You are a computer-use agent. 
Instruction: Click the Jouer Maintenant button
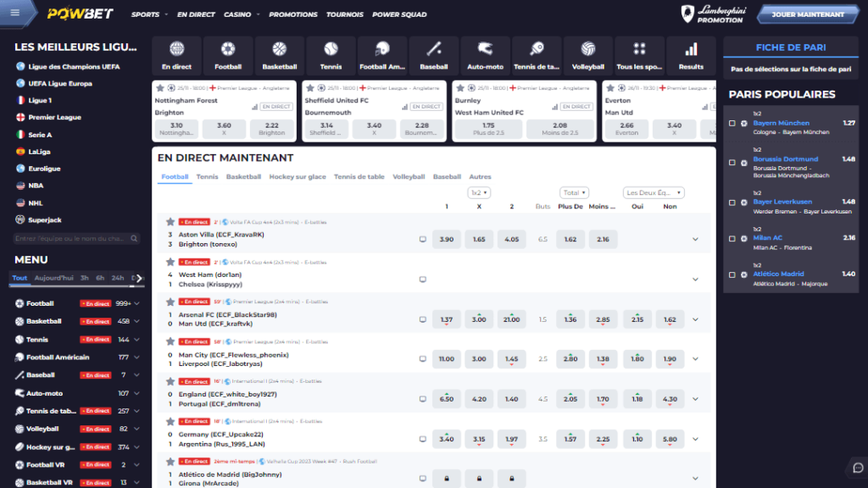[x=808, y=14]
